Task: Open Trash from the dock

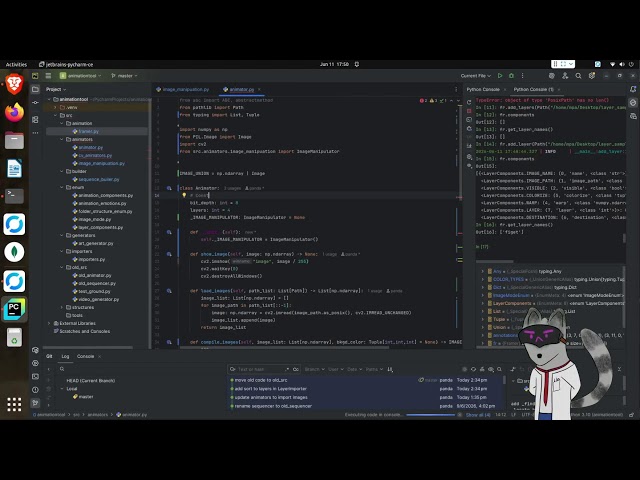Action: [14, 337]
